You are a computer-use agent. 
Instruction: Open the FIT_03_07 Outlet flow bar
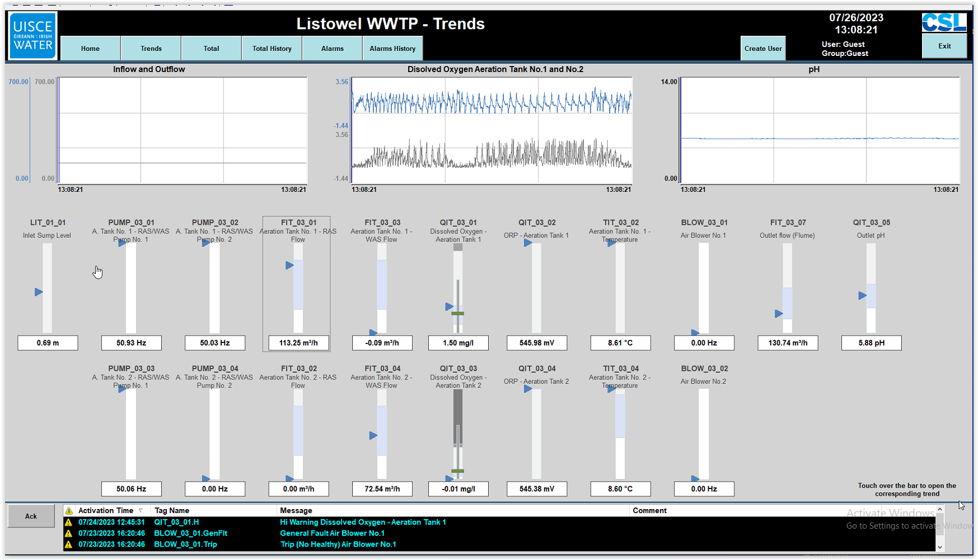pyautogui.click(x=787, y=288)
